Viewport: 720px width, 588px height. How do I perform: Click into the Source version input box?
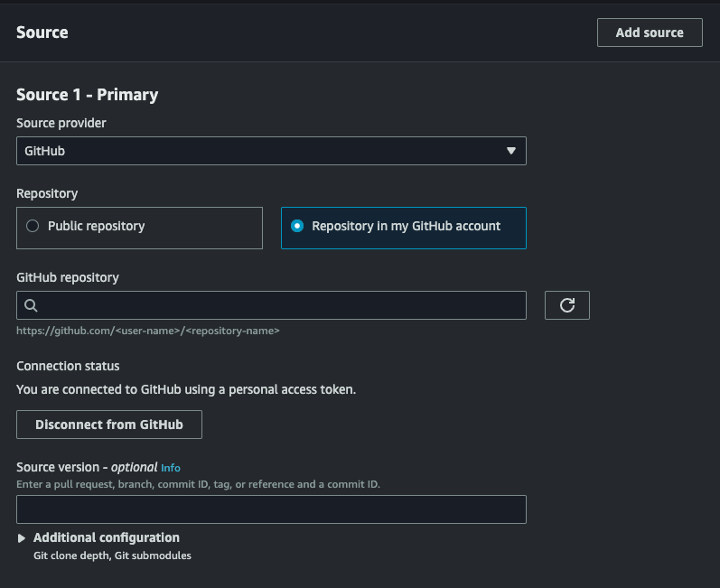271,509
